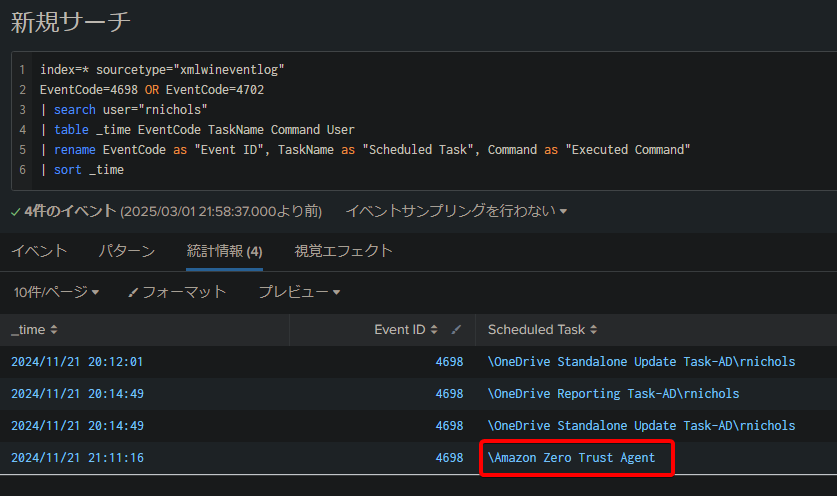This screenshot has height=496, width=837.
Task: Click the \OneDrive Reporting Task-AD\rnichols cell
Action: (x=613, y=394)
